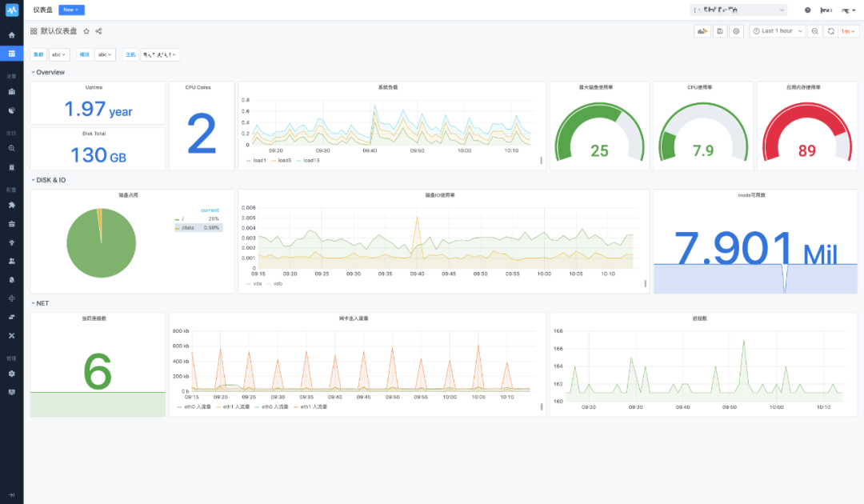Open the home icon in sidebar
Viewport: 864px width, 504px height.
(11, 34)
